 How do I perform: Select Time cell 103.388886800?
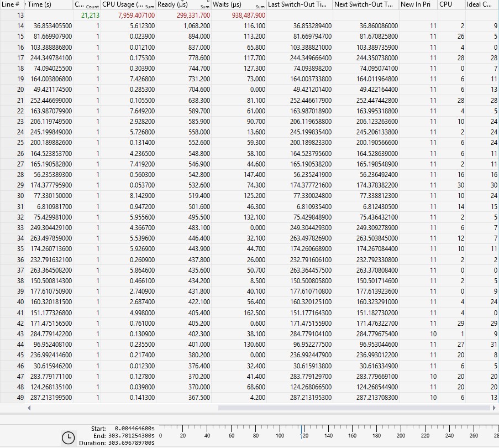51,48
